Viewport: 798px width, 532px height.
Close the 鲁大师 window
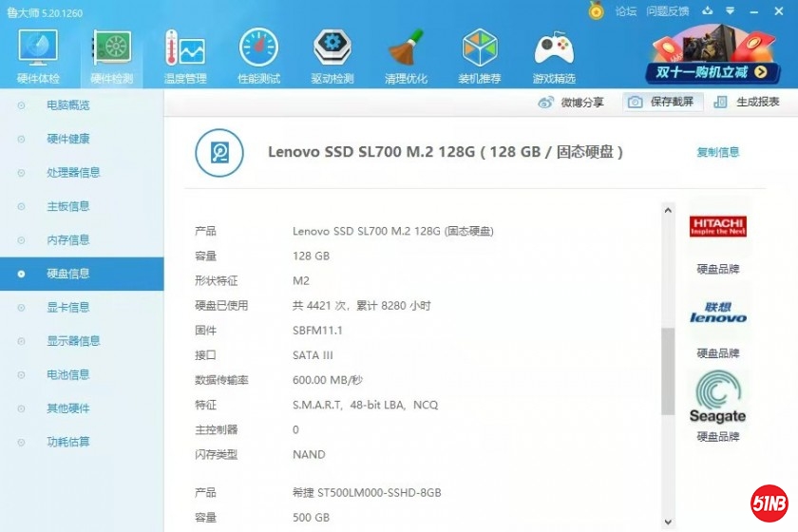(779, 10)
